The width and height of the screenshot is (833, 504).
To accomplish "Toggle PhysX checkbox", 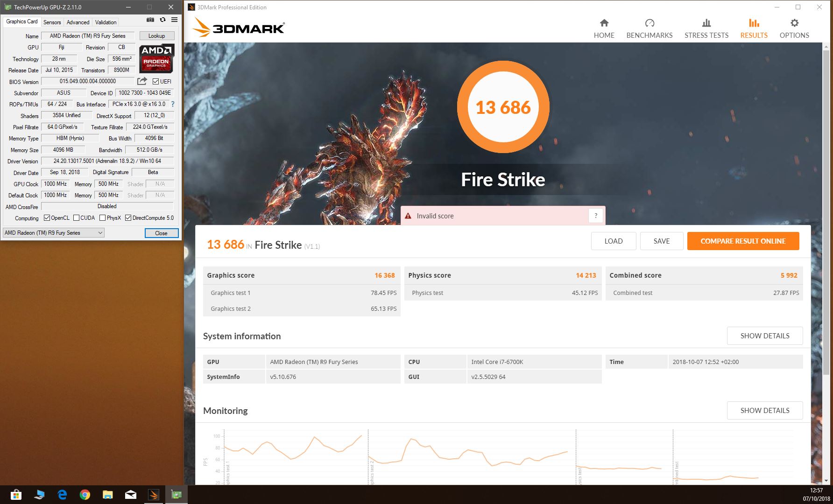I will pos(102,218).
